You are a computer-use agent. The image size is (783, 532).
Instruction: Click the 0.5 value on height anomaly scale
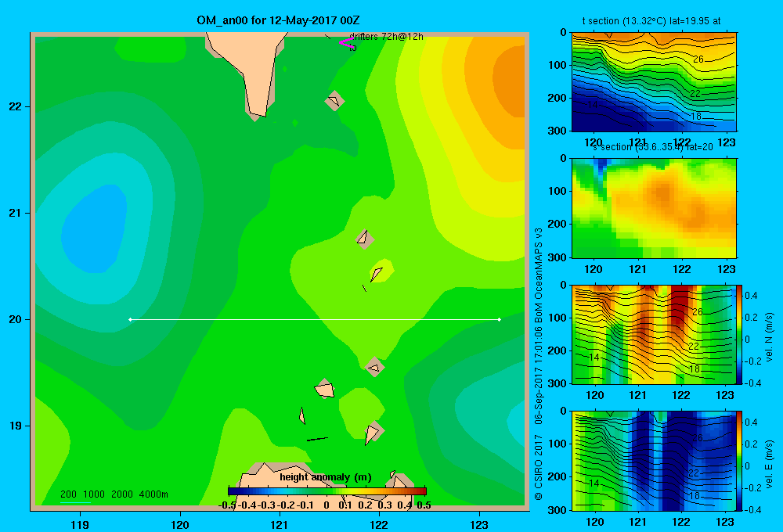[x=424, y=505]
